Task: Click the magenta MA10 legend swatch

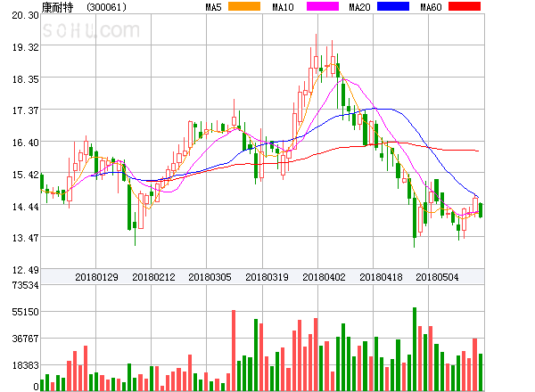Action: coord(323,6)
